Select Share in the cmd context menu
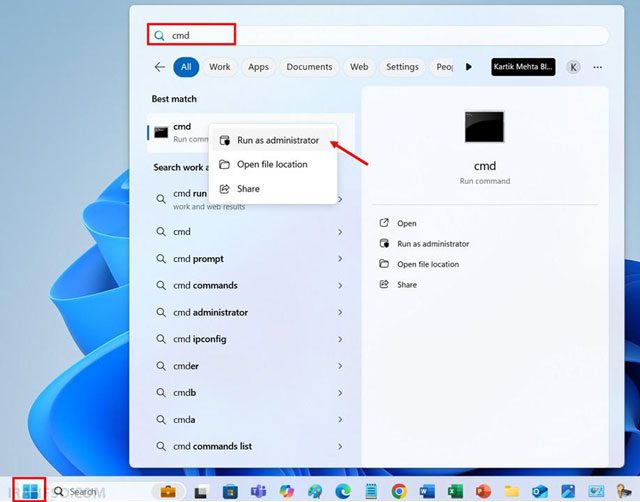The image size is (640, 502). [273, 189]
